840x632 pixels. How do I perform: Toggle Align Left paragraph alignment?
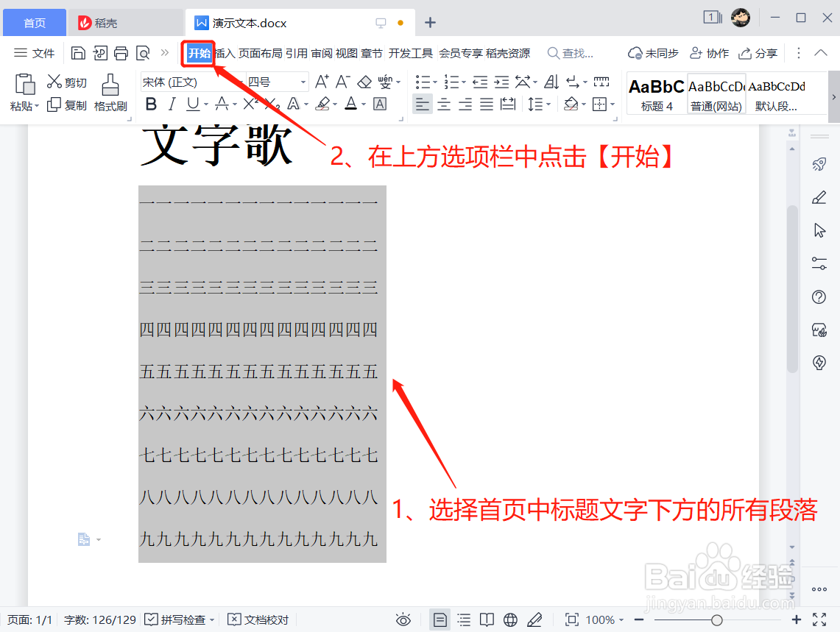coord(422,103)
